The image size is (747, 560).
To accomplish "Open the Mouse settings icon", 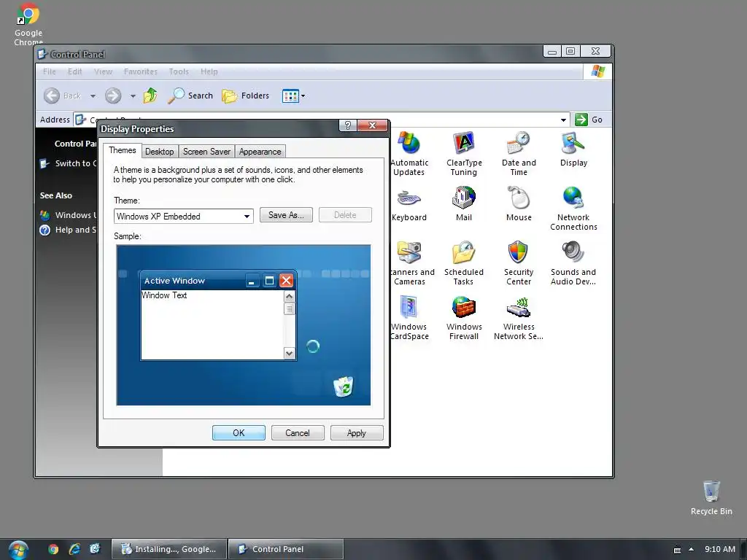I will click(519, 204).
